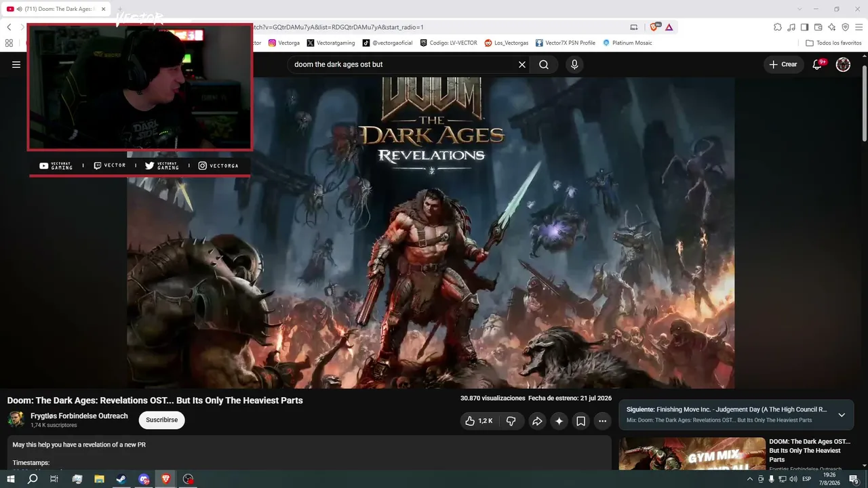The width and height of the screenshot is (868, 488).
Task: Open media controls music note icon
Action: [x=791, y=27]
